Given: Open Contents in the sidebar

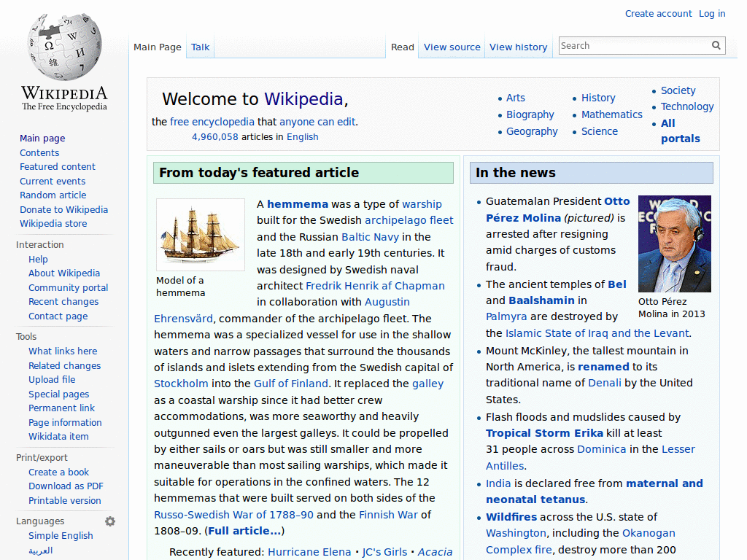Looking at the screenshot, I should (39, 153).
